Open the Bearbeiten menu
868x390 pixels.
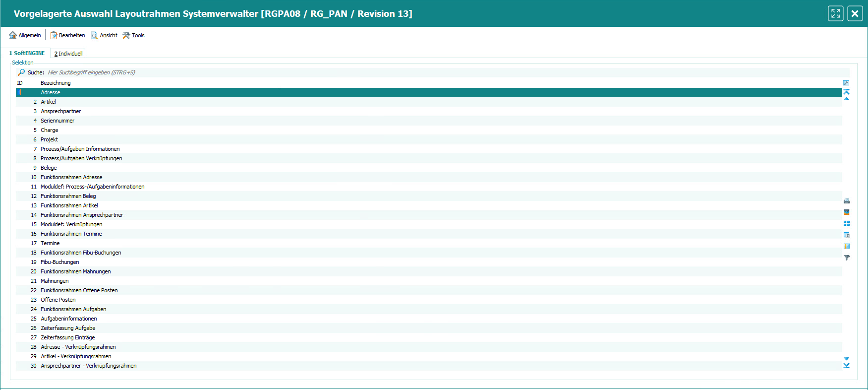[68, 35]
